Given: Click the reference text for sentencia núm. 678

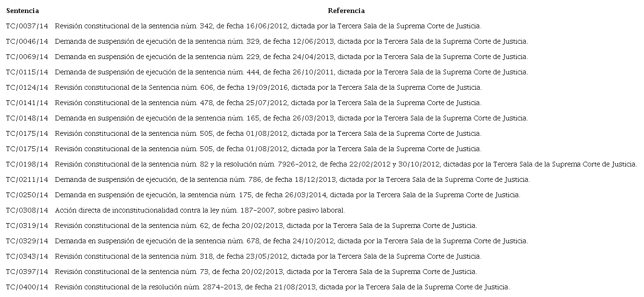Looking at the screenshot, I should (x=291, y=241).
